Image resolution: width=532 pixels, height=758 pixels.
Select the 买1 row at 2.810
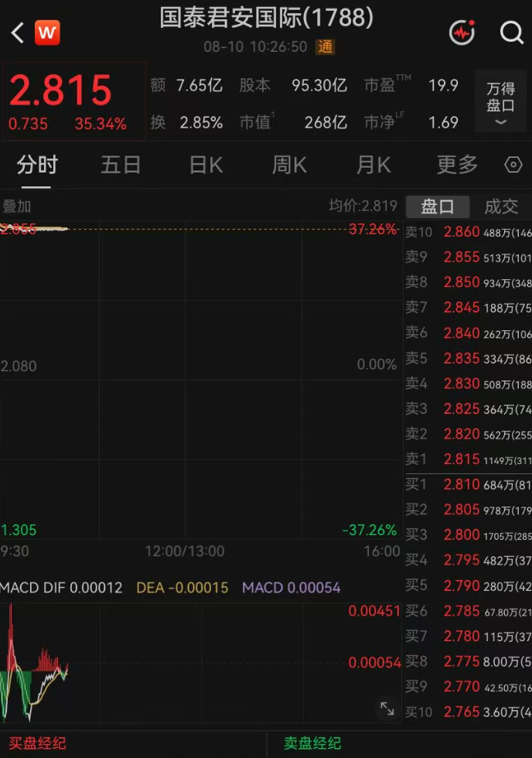pos(468,484)
